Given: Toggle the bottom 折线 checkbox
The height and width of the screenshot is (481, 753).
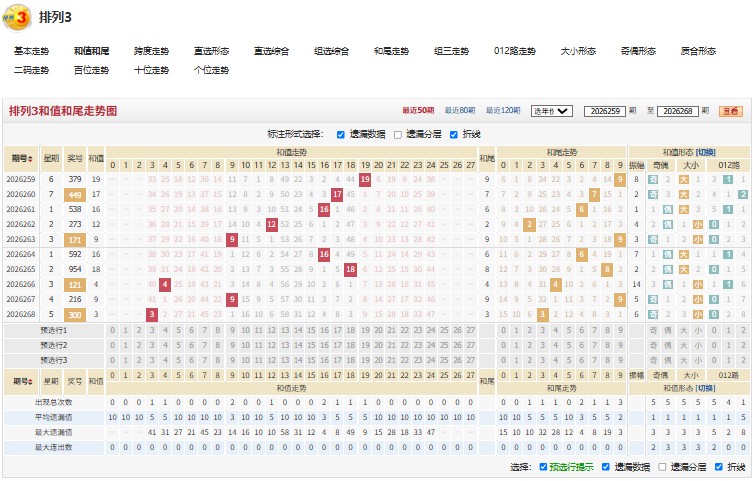Looking at the screenshot, I should pyautogui.click(x=719, y=467).
